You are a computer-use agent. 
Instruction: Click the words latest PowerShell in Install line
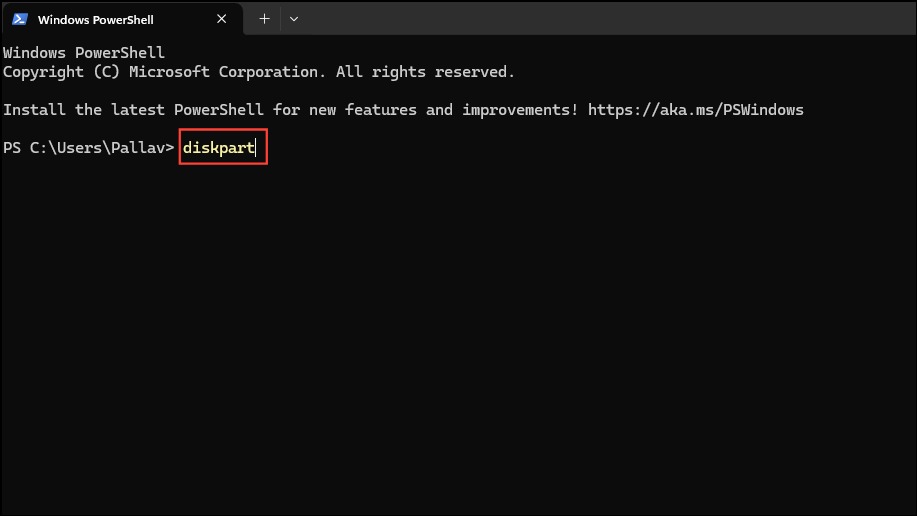187,110
